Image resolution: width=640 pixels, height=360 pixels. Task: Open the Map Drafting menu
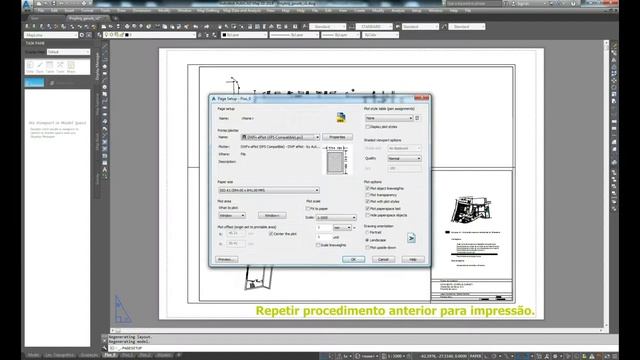208,11
